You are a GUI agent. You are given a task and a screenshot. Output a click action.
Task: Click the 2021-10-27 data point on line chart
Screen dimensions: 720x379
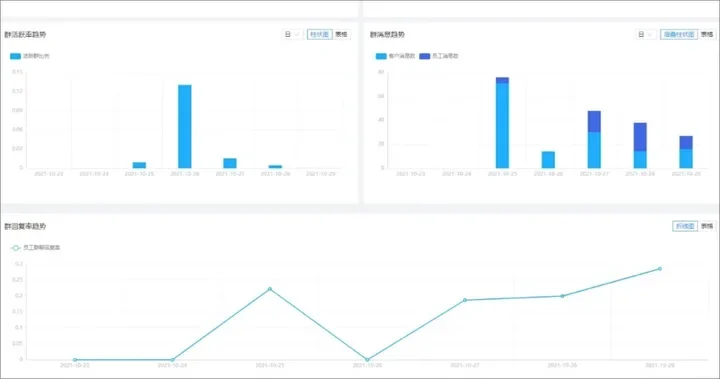click(465, 300)
